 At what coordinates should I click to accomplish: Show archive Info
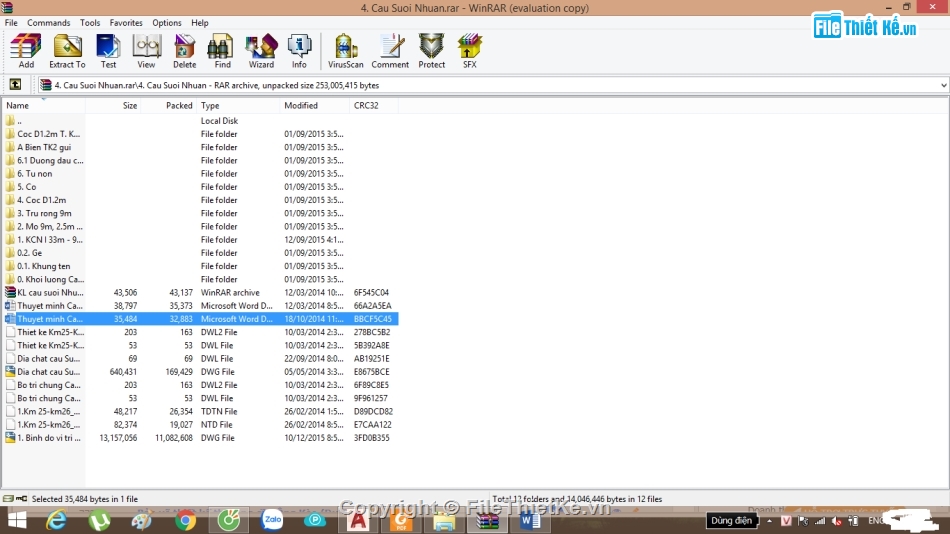[299, 51]
